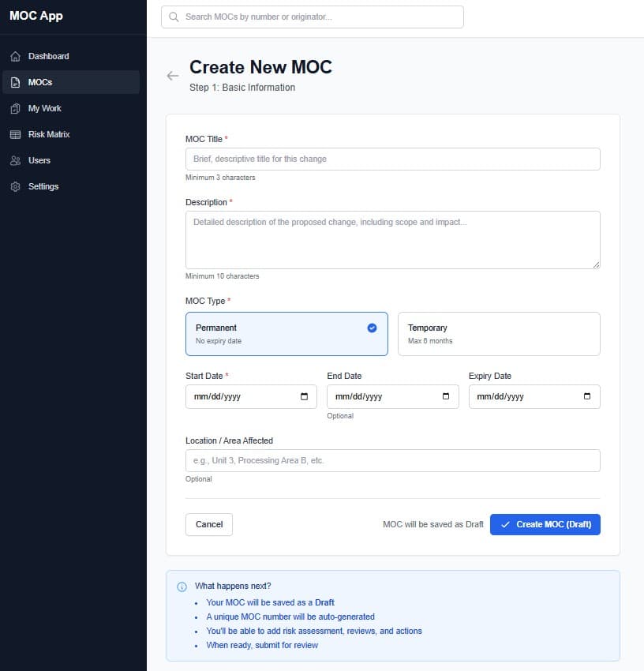Viewport: 644px width, 671px height.
Task: Click the info icon next to What happens next
Action: 182,586
